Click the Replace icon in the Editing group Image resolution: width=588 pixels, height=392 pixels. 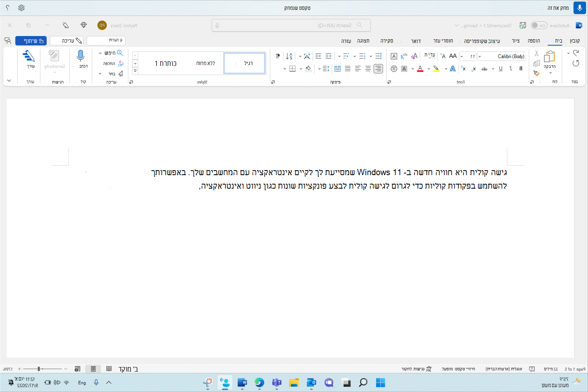click(x=120, y=63)
